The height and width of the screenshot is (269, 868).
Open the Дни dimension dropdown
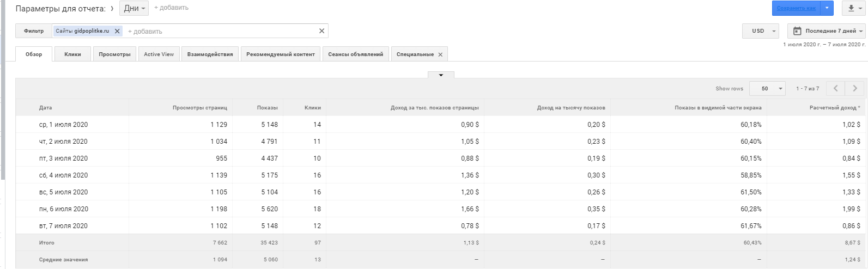coord(134,8)
